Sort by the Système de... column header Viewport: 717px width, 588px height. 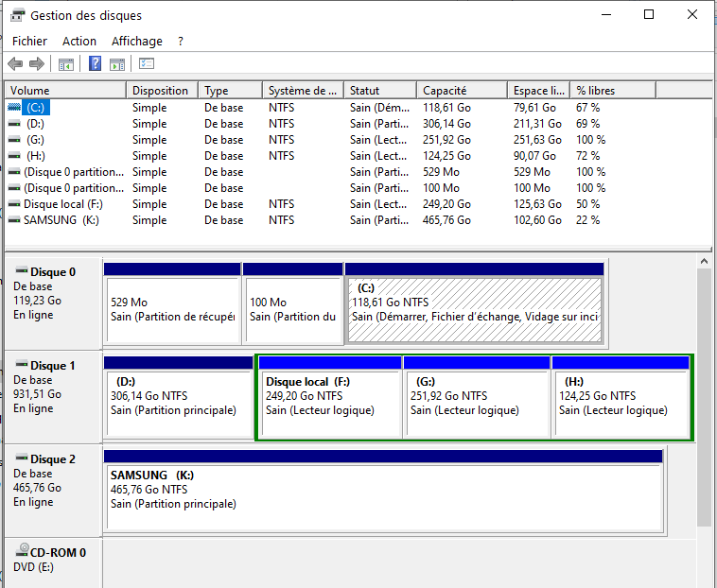click(x=303, y=91)
